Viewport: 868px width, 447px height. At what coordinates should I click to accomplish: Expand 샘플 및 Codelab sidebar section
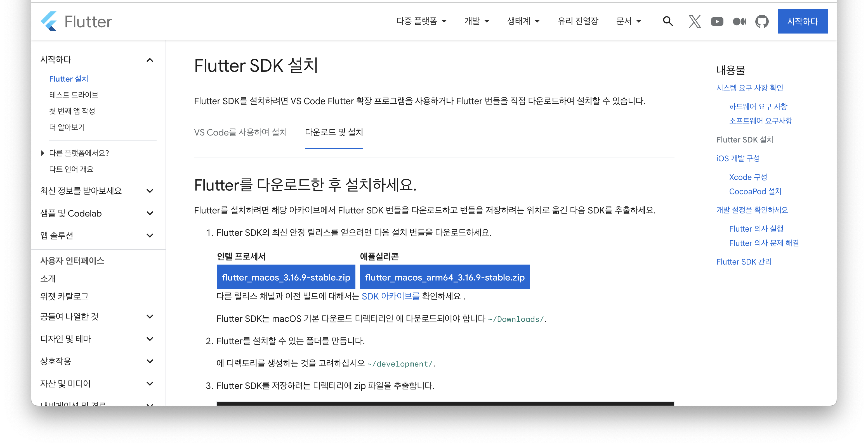(150, 213)
